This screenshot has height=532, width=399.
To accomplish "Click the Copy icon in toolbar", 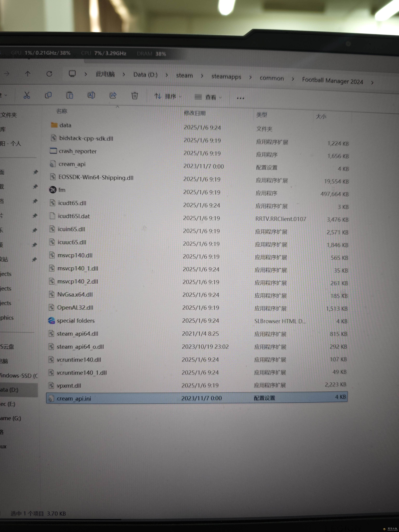I will (x=48, y=95).
